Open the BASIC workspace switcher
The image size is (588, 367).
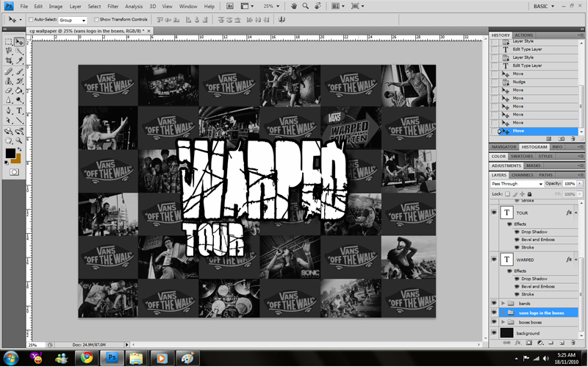544,7
